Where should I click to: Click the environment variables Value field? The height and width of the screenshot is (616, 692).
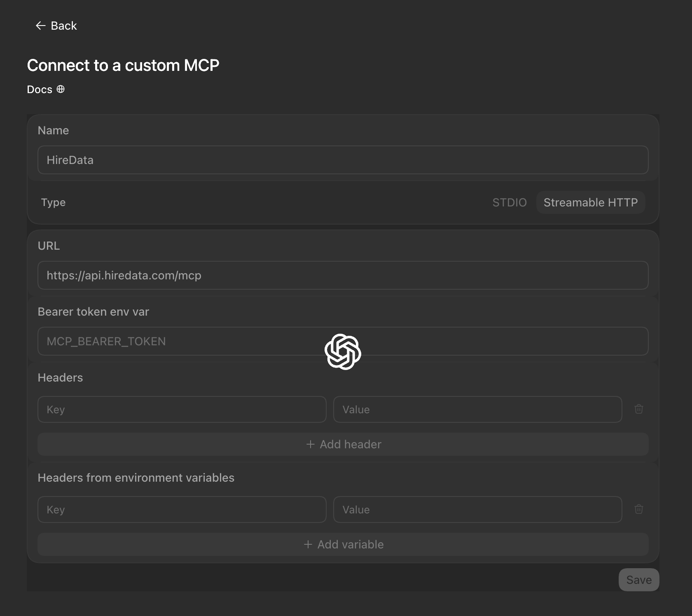477,509
